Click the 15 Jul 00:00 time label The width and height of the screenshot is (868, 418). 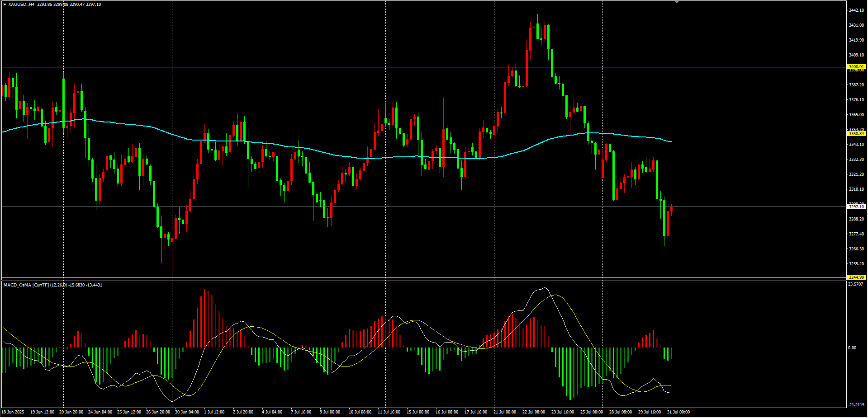click(417, 412)
